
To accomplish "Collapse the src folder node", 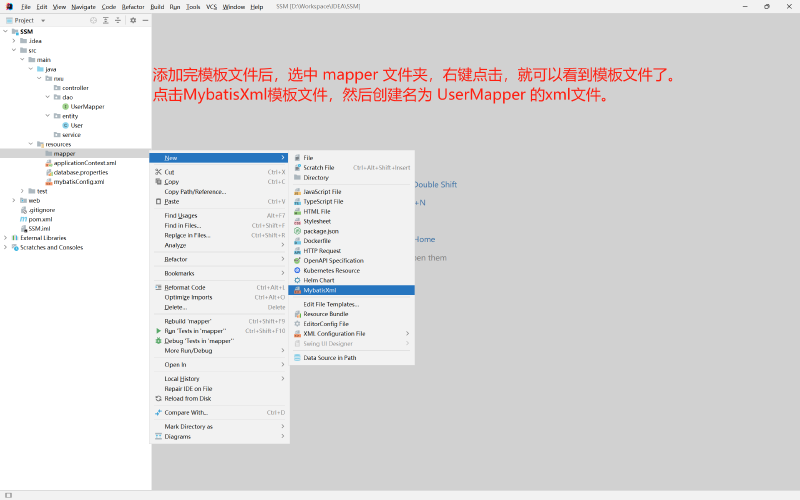I will [14, 51].
